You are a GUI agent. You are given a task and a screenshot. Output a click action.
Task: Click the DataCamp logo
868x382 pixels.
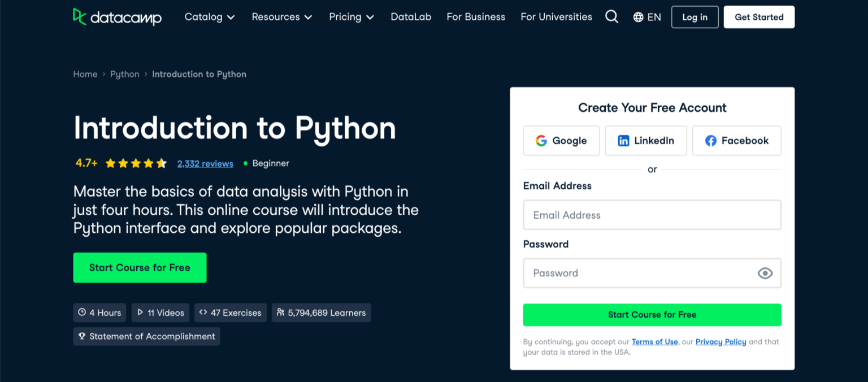coord(117,17)
